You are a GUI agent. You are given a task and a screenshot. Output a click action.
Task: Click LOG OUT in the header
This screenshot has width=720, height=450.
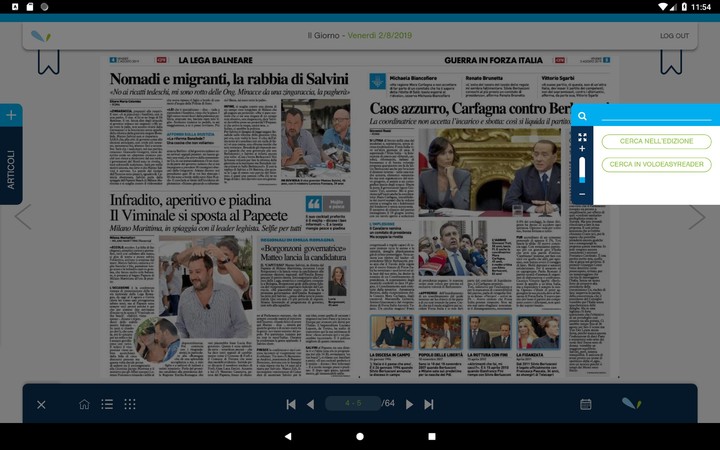[x=674, y=36]
